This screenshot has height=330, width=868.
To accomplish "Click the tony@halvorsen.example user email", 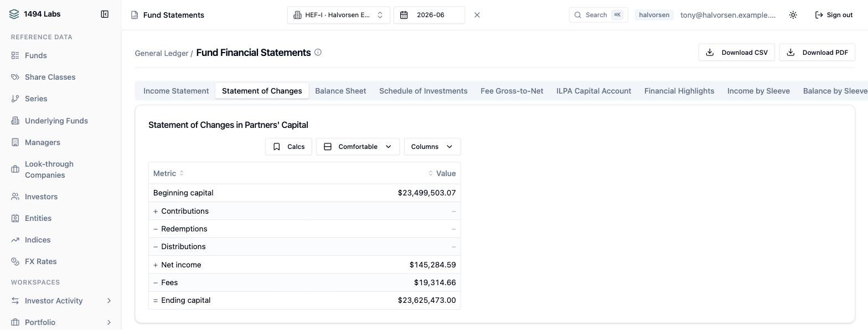I will tap(728, 15).
